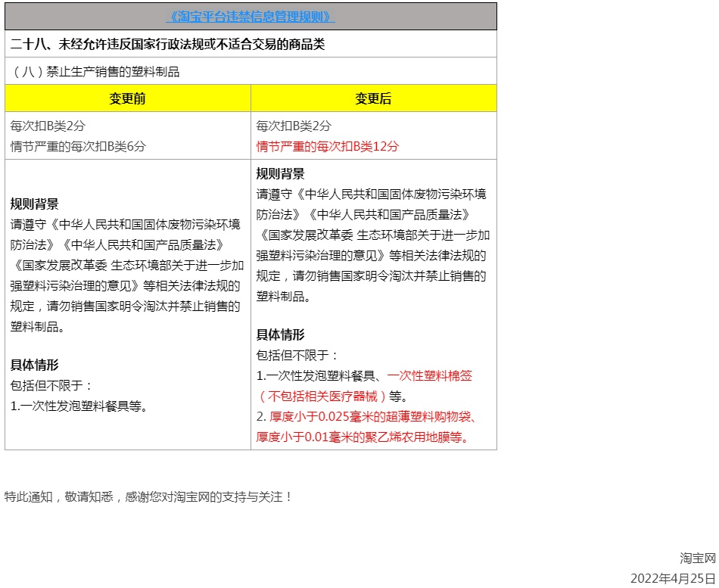Click 《国家发展改革委 line in the 变更前 column
This screenshot has height=588, width=719.
coord(127,265)
